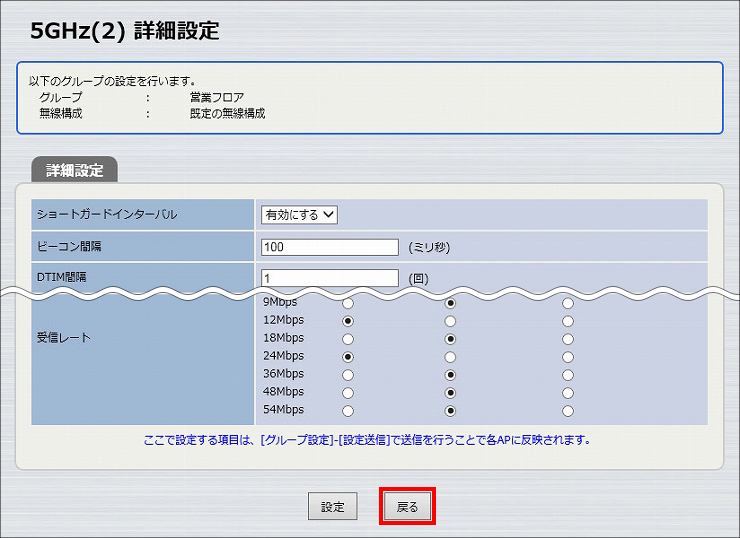Select second radio option for 9Mbps
The height and width of the screenshot is (538, 740).
[450, 303]
